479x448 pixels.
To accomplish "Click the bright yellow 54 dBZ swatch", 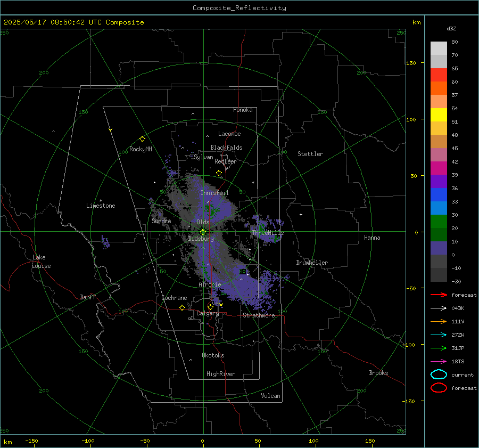I will (439, 115).
